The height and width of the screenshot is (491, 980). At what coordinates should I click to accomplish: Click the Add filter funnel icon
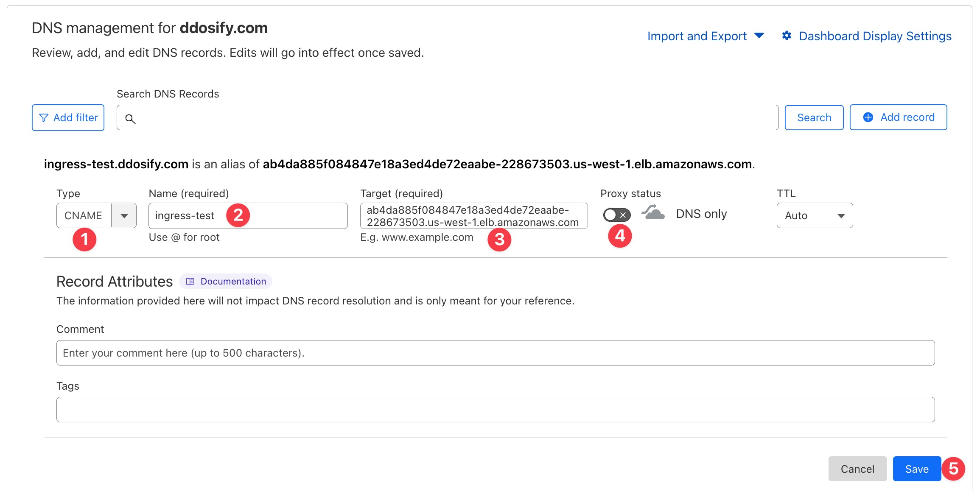click(x=45, y=117)
